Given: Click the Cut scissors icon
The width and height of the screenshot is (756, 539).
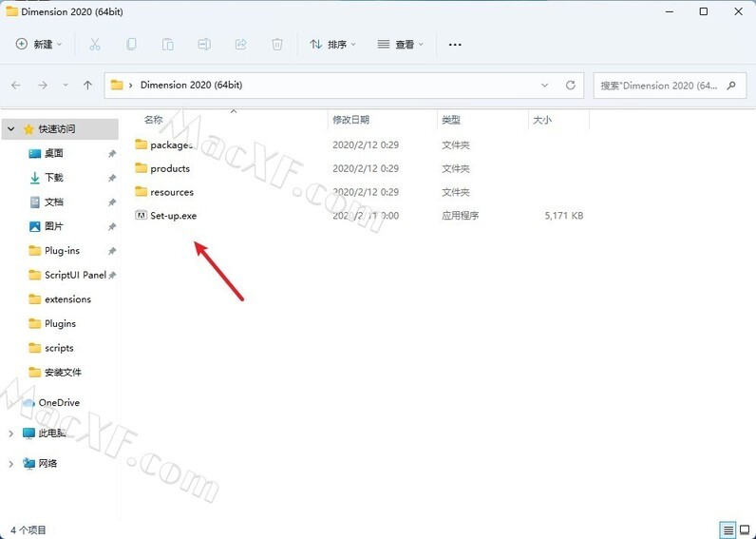Looking at the screenshot, I should [x=95, y=45].
